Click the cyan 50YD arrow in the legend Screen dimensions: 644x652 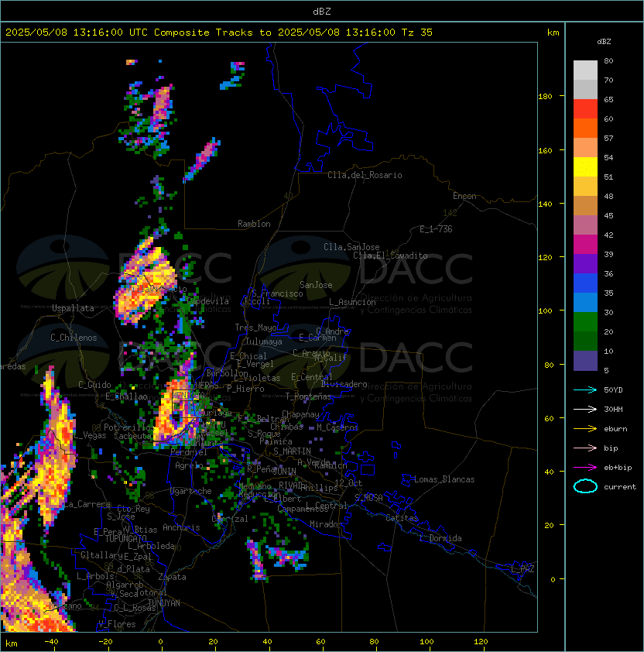[x=585, y=390]
